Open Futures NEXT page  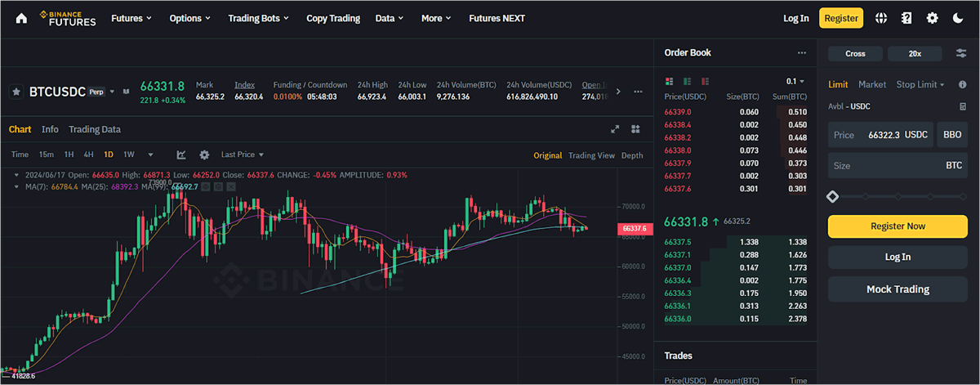497,18
